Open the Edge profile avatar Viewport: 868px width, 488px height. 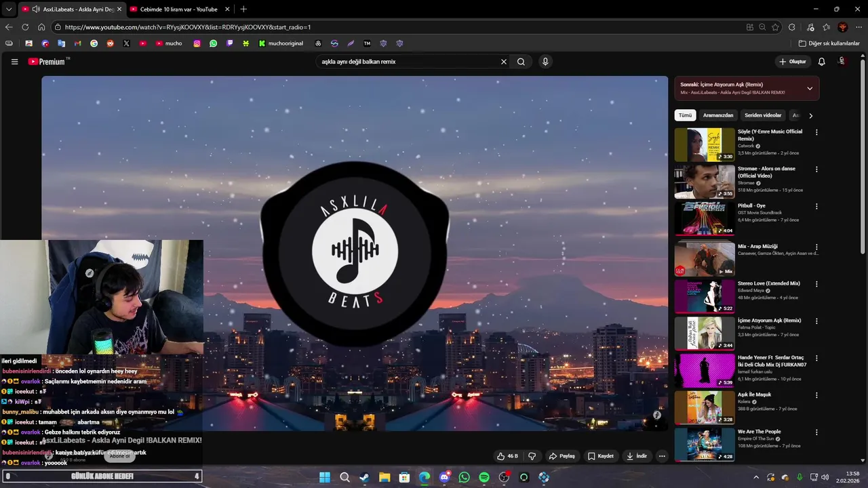pos(843,27)
